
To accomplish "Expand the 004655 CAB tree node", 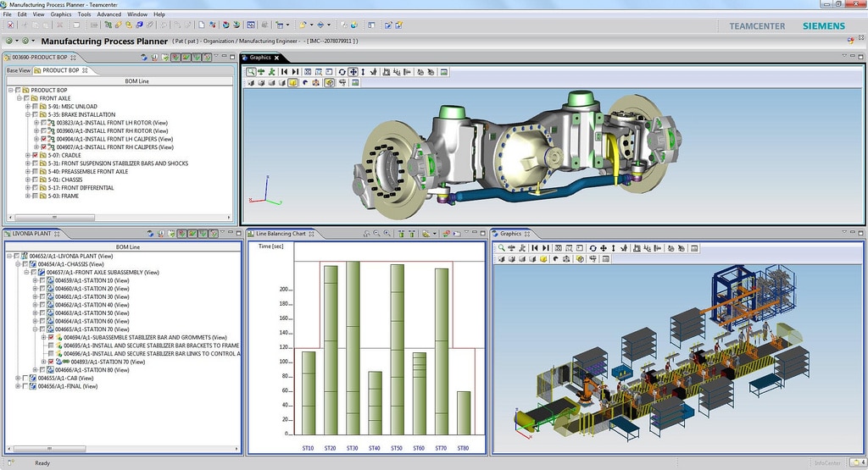I will [x=18, y=378].
